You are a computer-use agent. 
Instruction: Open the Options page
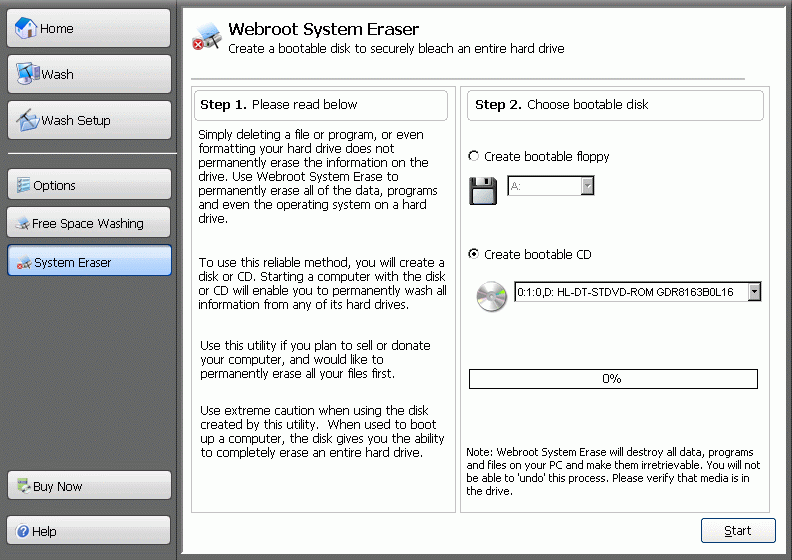point(89,185)
